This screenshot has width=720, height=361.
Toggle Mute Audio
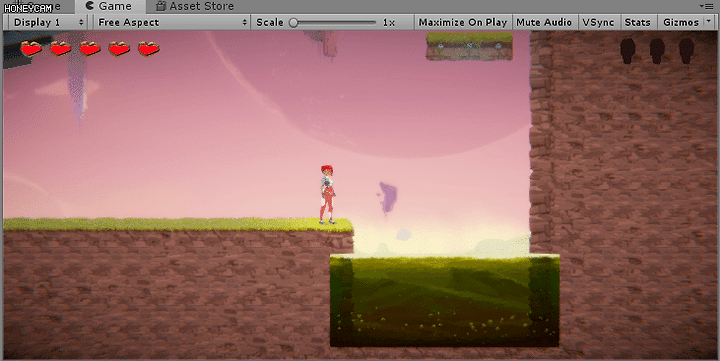(544, 22)
